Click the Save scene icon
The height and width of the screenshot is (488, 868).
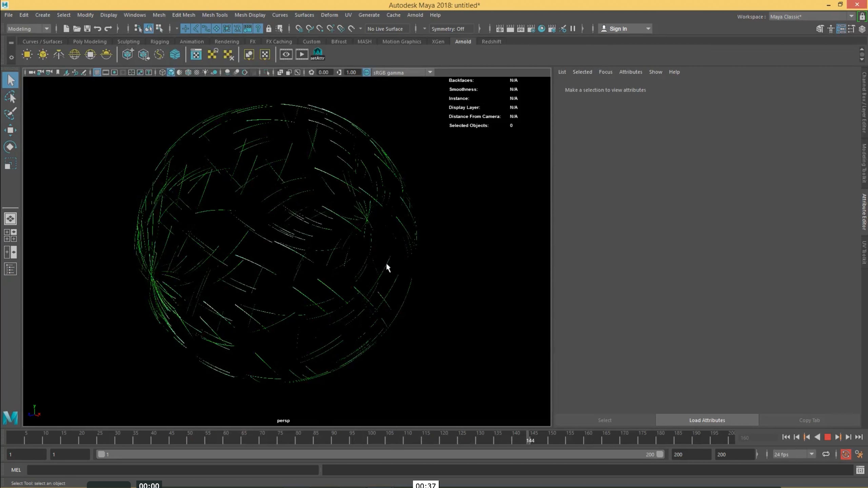pos(87,29)
